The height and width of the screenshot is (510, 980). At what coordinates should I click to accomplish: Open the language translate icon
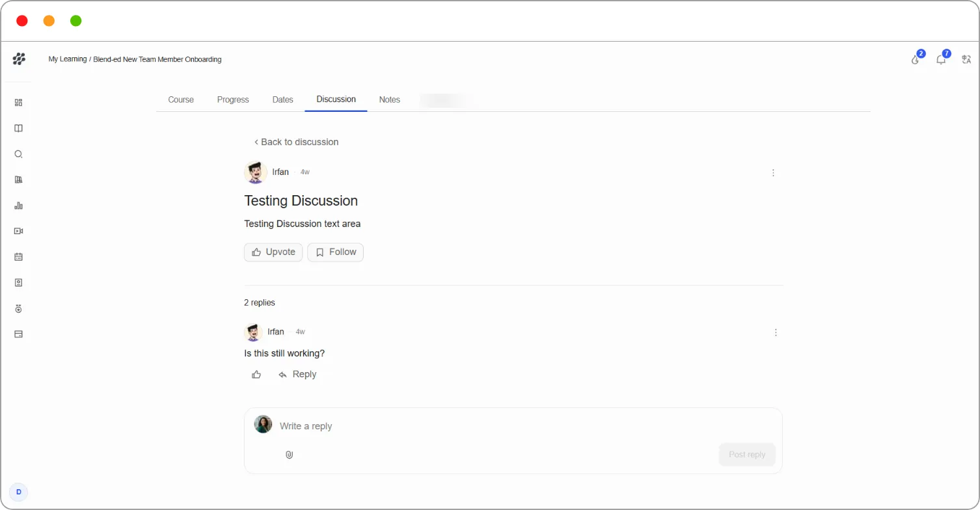966,59
